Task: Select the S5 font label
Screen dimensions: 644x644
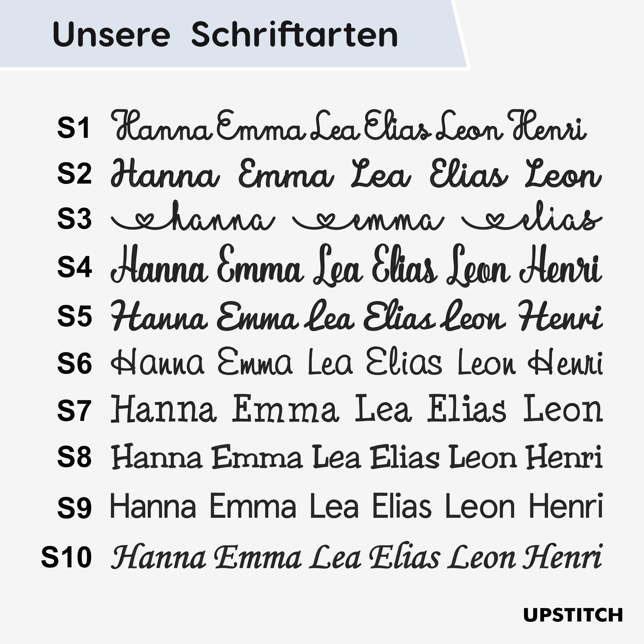Action: [x=74, y=316]
